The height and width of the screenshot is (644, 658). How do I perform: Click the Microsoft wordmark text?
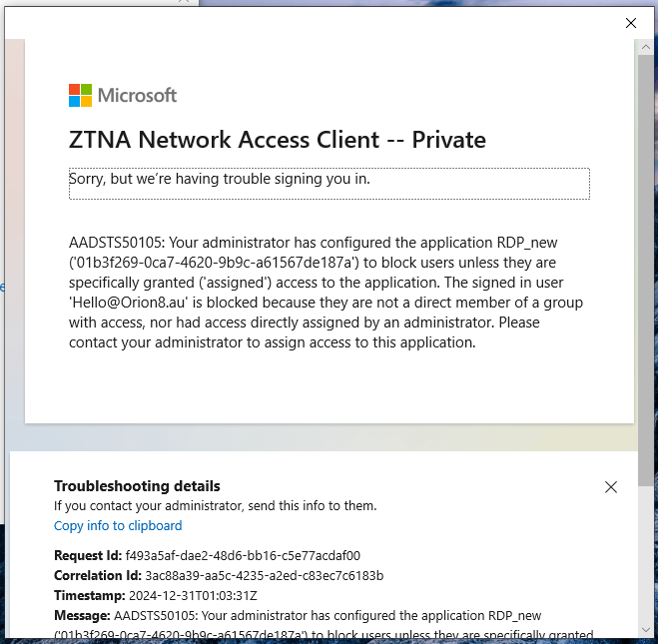point(137,96)
